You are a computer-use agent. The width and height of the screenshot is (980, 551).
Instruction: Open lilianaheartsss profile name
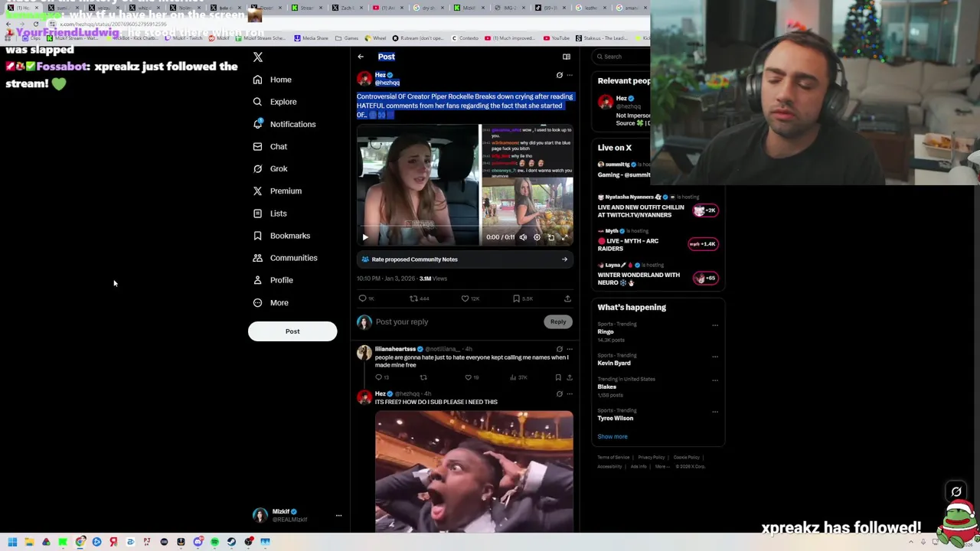coord(395,349)
